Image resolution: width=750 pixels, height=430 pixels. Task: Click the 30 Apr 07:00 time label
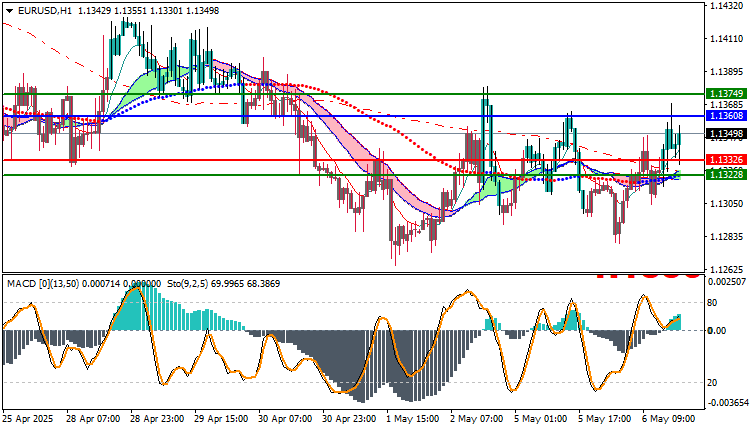[x=286, y=419]
